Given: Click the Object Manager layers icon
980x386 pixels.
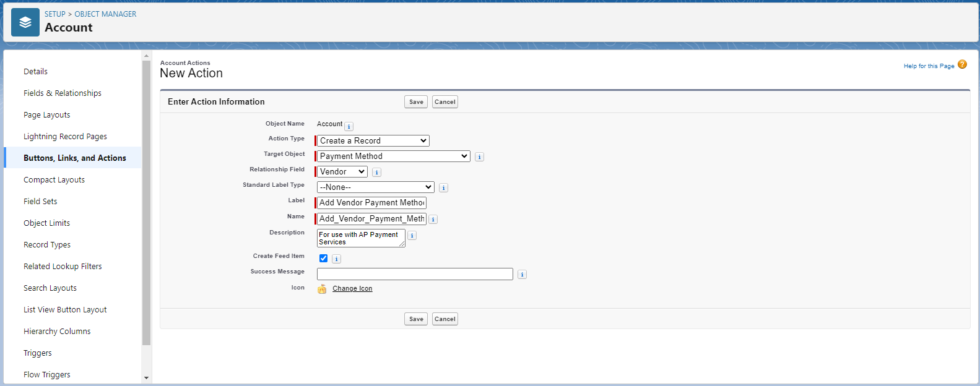Looking at the screenshot, I should (25, 22).
